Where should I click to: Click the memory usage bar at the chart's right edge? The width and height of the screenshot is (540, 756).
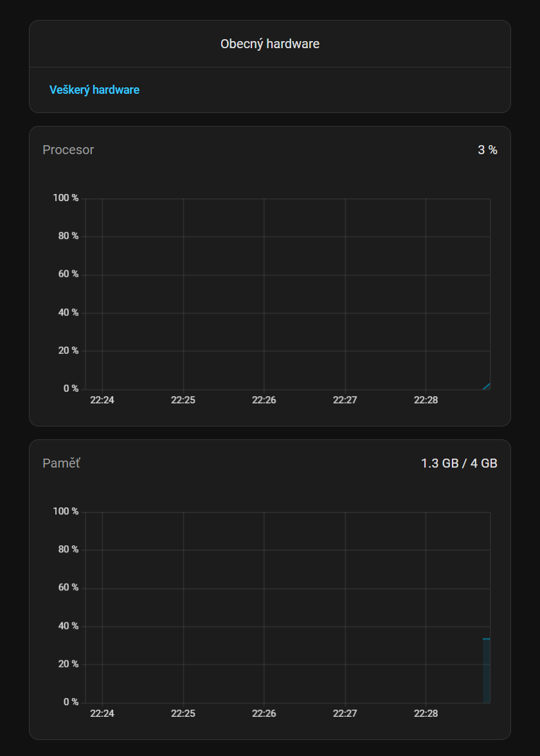click(487, 671)
